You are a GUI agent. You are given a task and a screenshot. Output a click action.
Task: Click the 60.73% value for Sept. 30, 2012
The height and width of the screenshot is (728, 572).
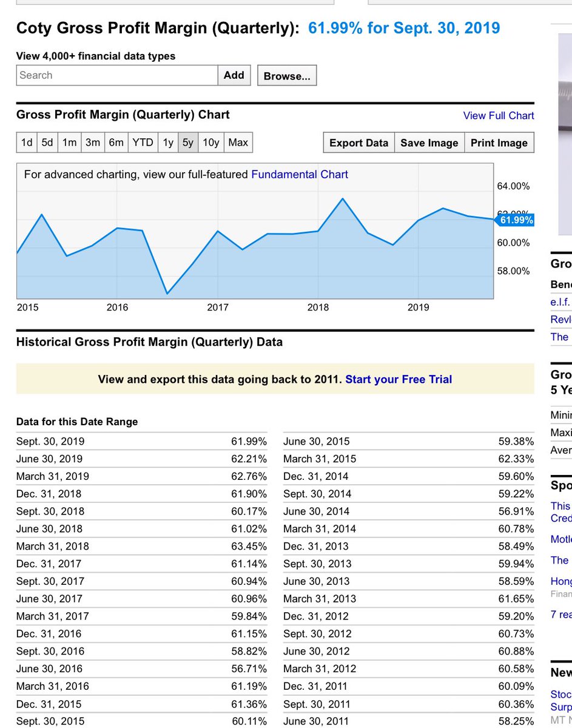tap(516, 634)
